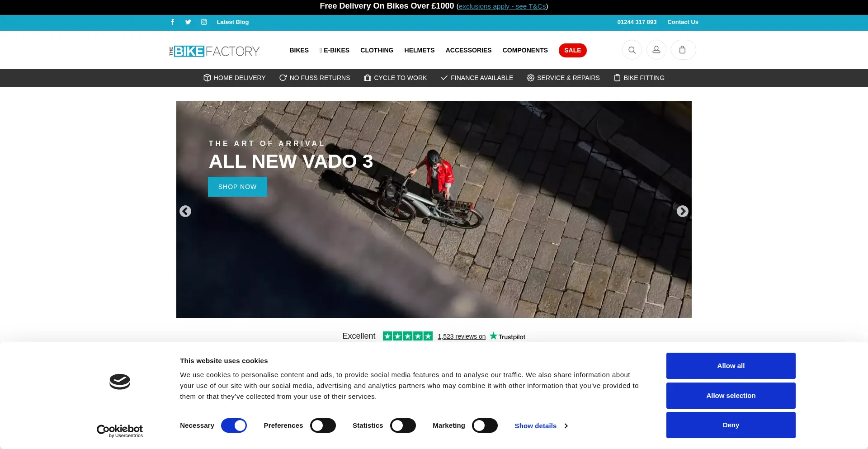This screenshot has height=449, width=868.
Task: Open the Cycle To Work link
Action: (x=396, y=78)
